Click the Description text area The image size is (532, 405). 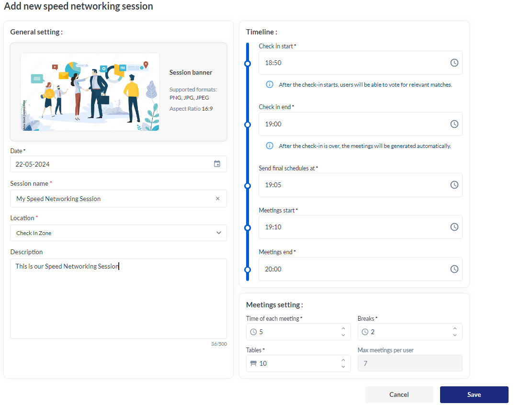tap(118, 299)
